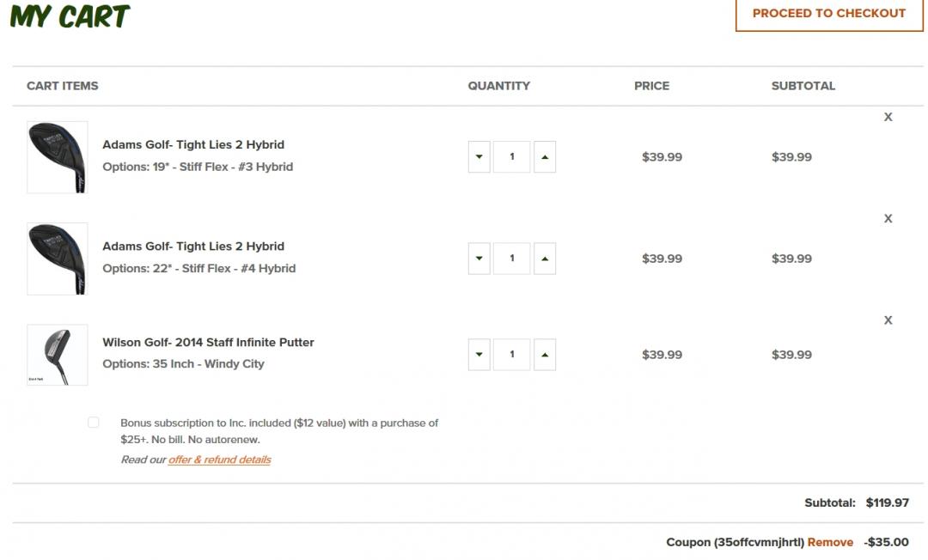
Task: Increase quantity of Wilson Staff Putter
Action: tap(545, 355)
